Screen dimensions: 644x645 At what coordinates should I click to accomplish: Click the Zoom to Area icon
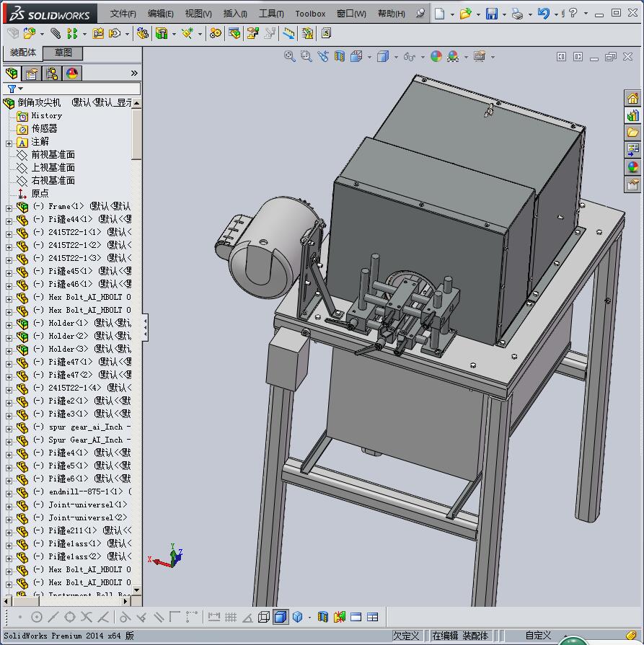point(306,56)
